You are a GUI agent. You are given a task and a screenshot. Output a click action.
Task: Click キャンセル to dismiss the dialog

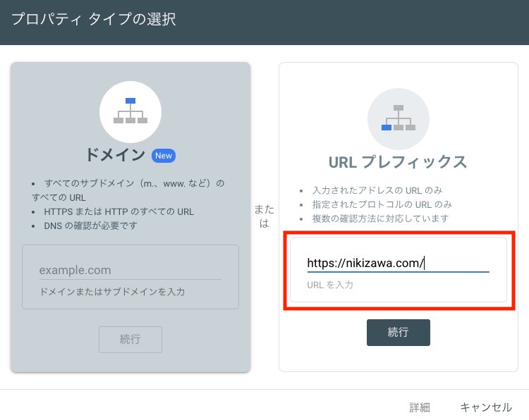pos(486,407)
